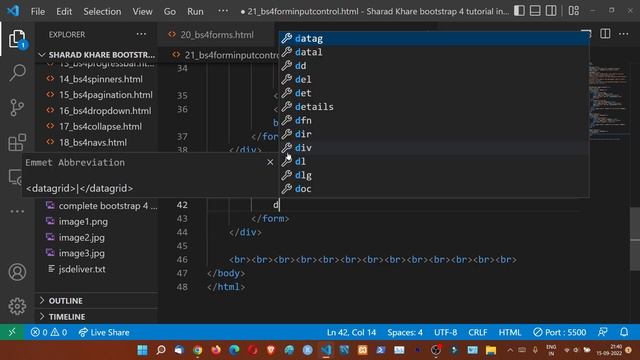Open the feedback icon in status bar
This screenshot has width=640, height=360.
click(603, 332)
